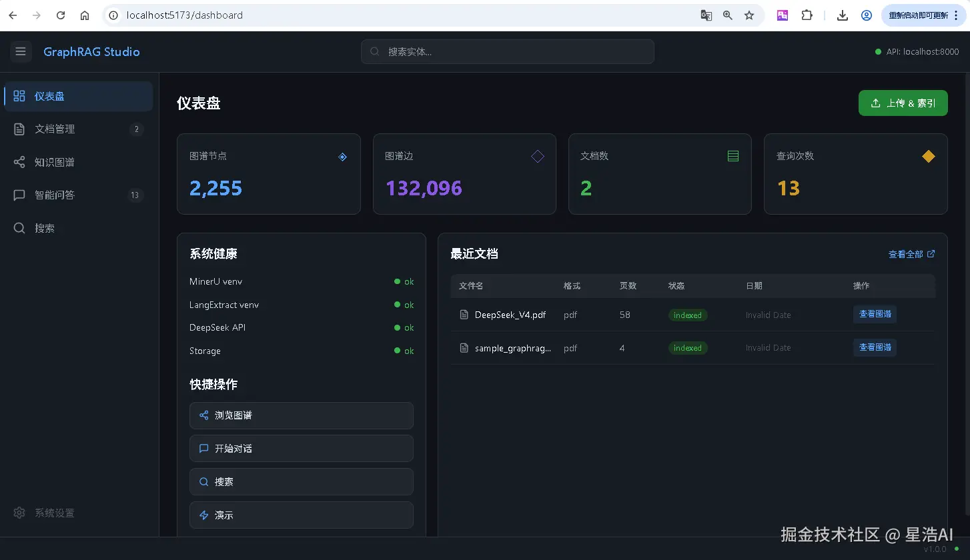The image size is (970, 560).
Task: Click the green list icon on 文档数 card
Action: pyautogui.click(x=733, y=157)
